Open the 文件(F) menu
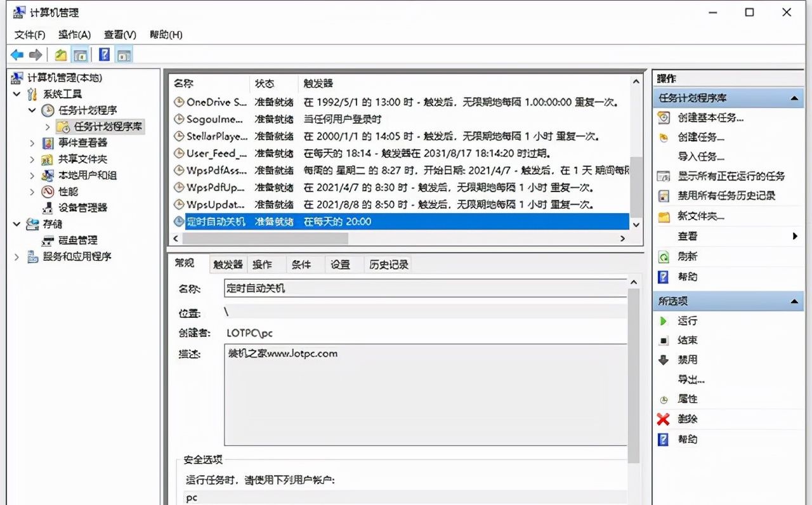The width and height of the screenshot is (812, 505). click(30, 34)
